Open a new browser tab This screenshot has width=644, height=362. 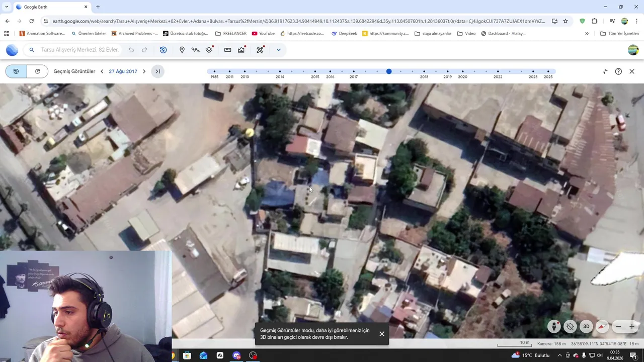tap(98, 7)
